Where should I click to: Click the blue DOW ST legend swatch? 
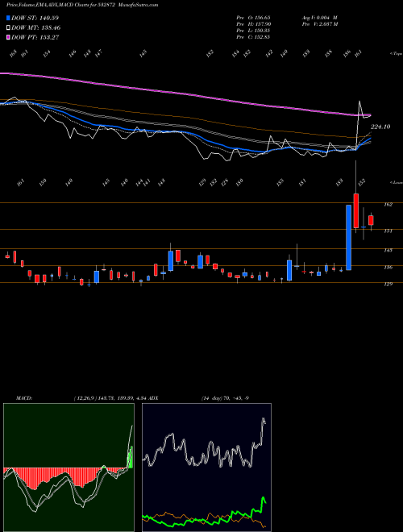pyautogui.click(x=9, y=18)
